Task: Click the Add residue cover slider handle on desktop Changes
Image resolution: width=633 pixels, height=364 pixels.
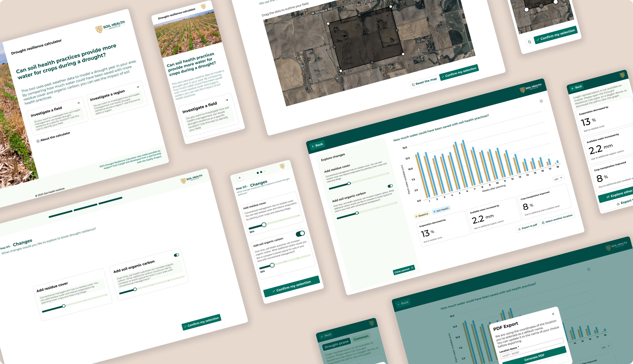Action: click(64, 306)
